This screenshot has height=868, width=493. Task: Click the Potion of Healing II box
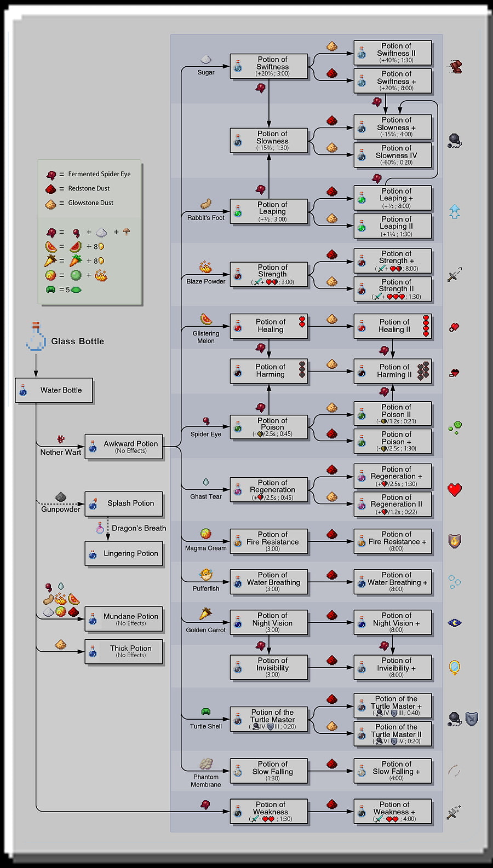pyautogui.click(x=393, y=326)
